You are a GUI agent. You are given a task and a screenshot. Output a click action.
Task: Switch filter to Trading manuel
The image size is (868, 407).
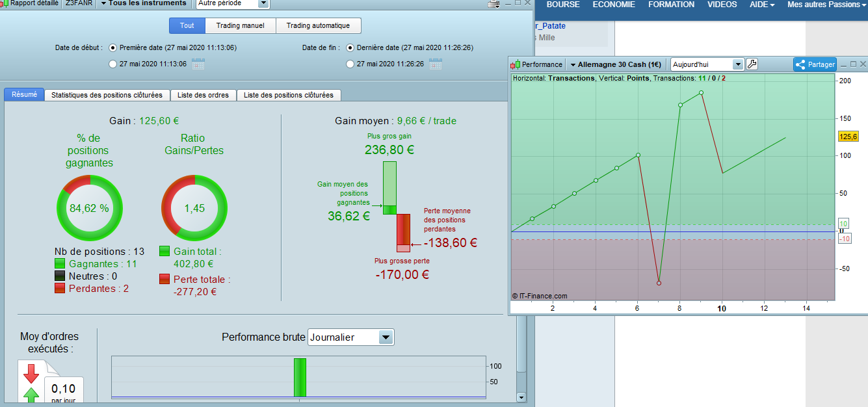point(241,26)
